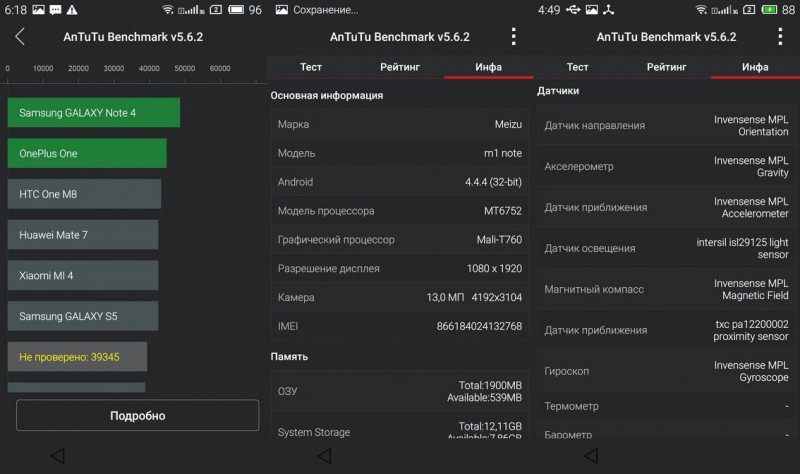Open the overflow menu in the right screen
800x474 pixels.
point(780,37)
